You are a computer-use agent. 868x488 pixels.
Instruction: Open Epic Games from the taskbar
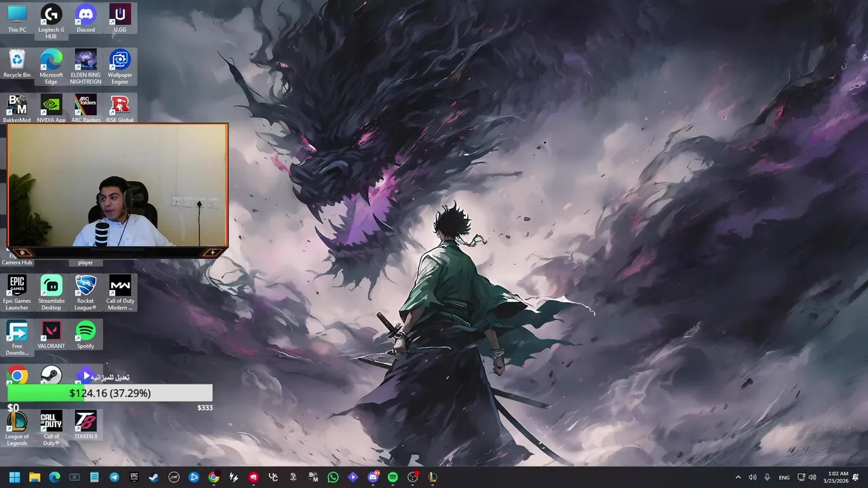coord(134,477)
